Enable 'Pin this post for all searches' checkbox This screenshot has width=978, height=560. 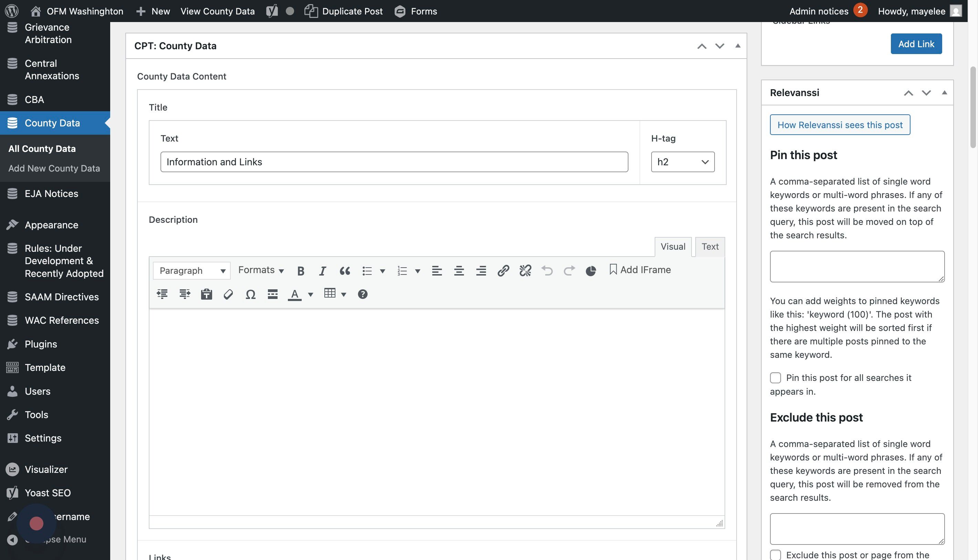click(x=775, y=378)
